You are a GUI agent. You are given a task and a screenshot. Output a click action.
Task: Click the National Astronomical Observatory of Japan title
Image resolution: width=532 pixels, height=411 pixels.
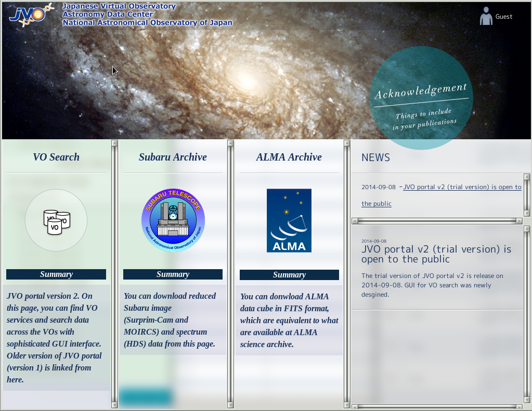[x=147, y=23]
